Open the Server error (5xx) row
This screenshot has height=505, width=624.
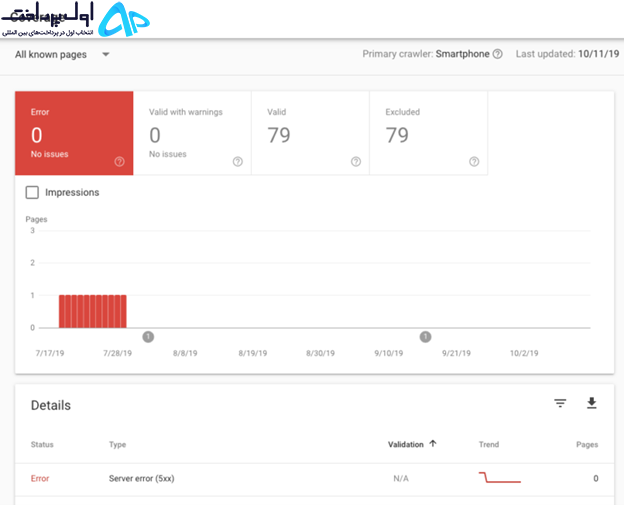coord(314,479)
